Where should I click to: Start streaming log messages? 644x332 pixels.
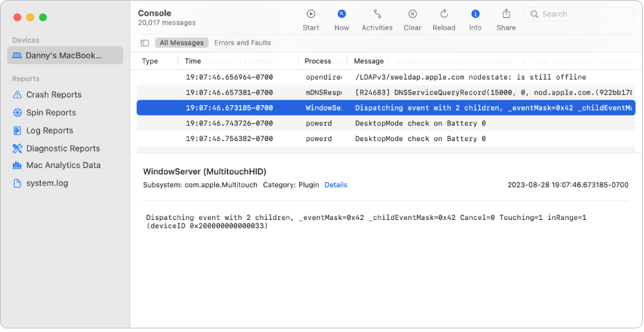[x=311, y=14]
